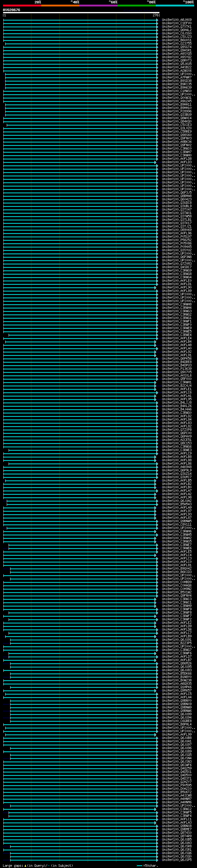
Task: Click label UniRef100_Q8C153
Action: point(177,443)
